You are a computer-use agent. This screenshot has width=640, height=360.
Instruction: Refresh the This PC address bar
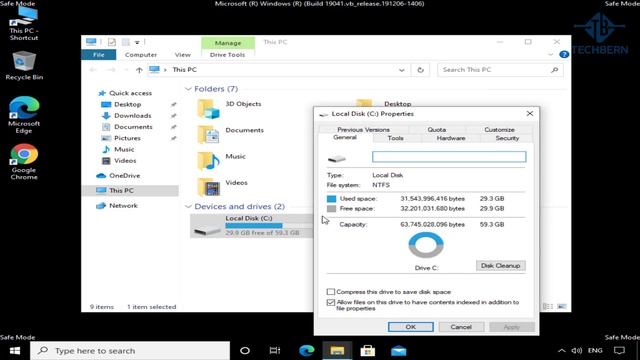tap(420, 70)
